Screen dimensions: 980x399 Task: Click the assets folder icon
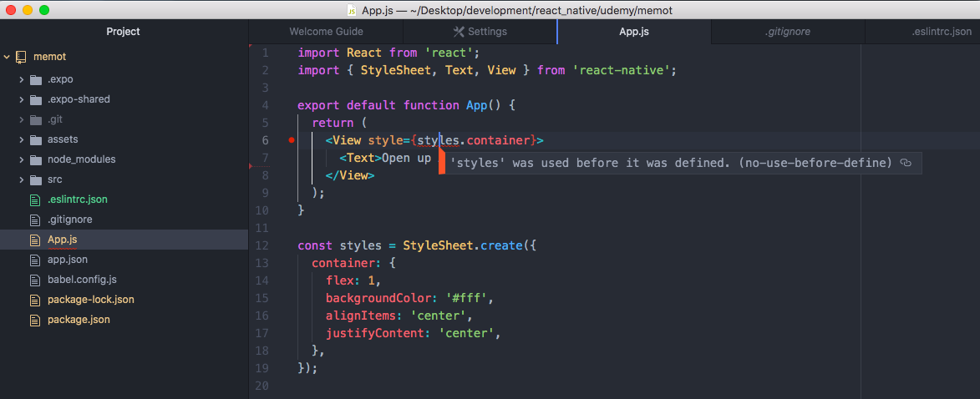[x=35, y=139]
